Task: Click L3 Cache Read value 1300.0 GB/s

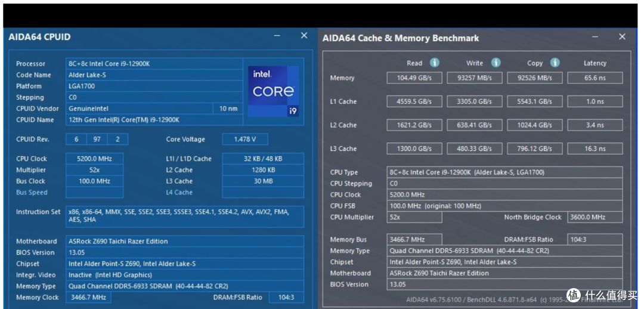Action: point(414,149)
